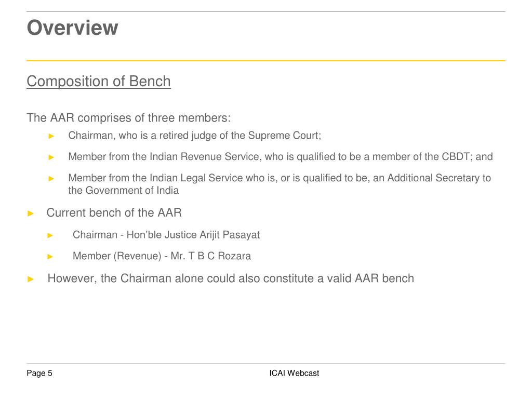Viewport: 532px width, 399px height.
Task: Click the Composition of Bench underlined heading
Action: 99,82
